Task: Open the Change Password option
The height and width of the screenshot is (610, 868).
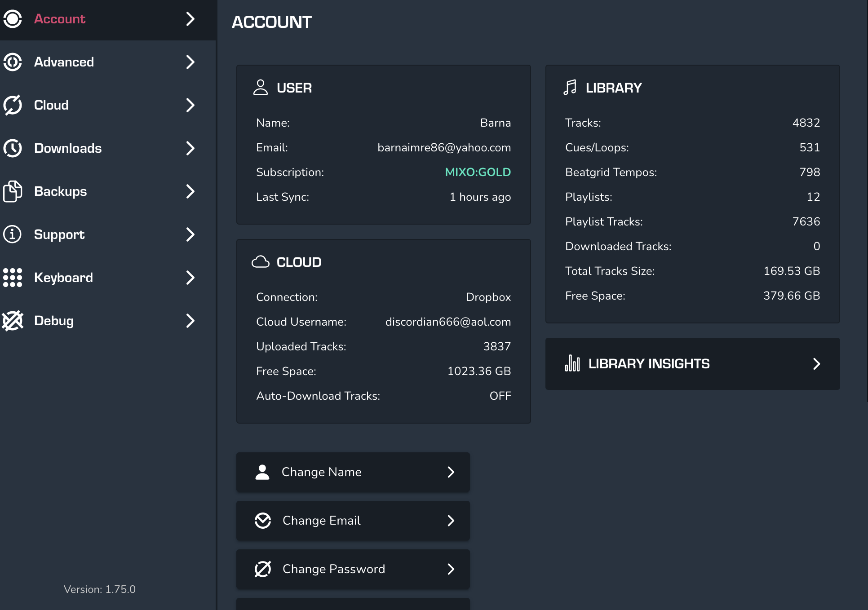Action: [353, 569]
